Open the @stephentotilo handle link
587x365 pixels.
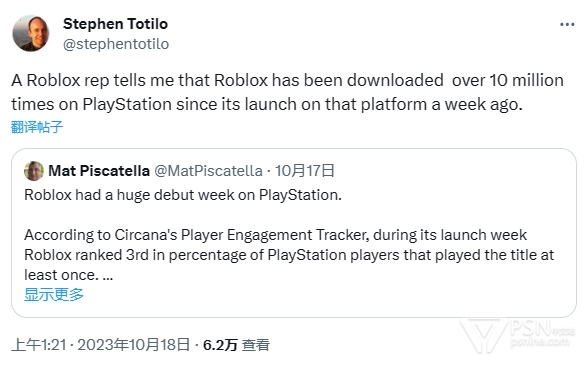click(x=116, y=44)
